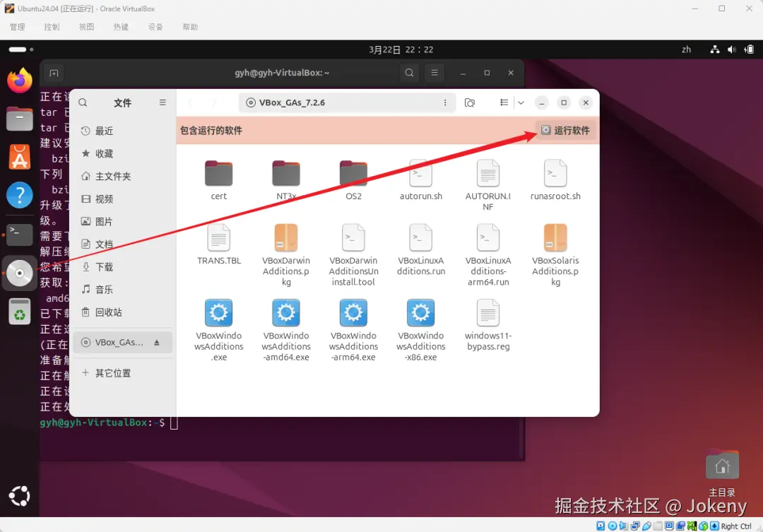Open VirtualBox 控制 menu
This screenshot has height=532, width=763.
point(52,27)
